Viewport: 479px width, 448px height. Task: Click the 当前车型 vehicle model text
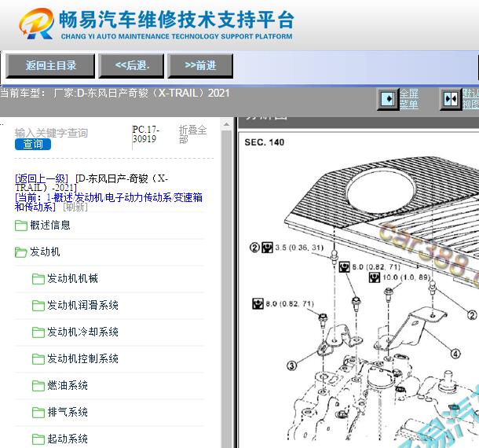click(x=115, y=93)
